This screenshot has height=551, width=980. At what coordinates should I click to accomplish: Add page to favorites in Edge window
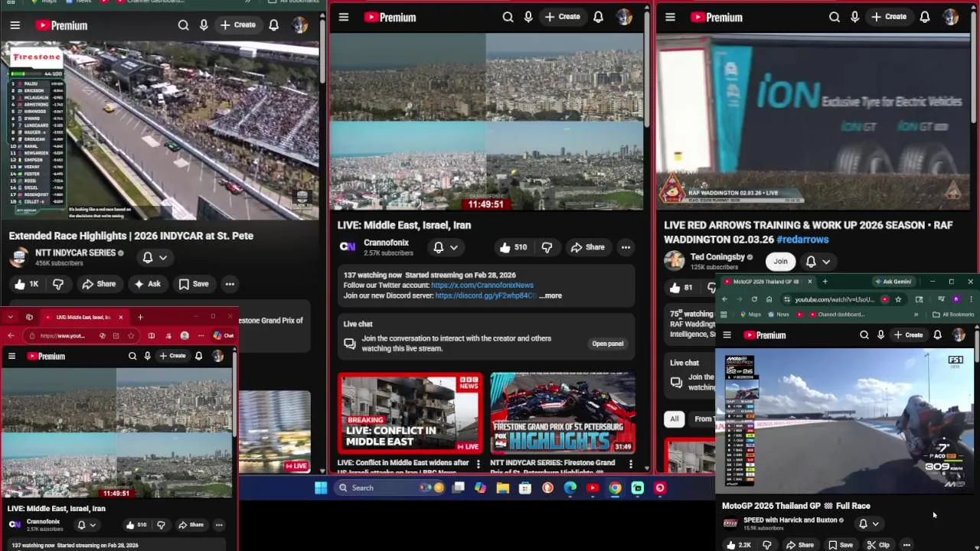(x=131, y=335)
